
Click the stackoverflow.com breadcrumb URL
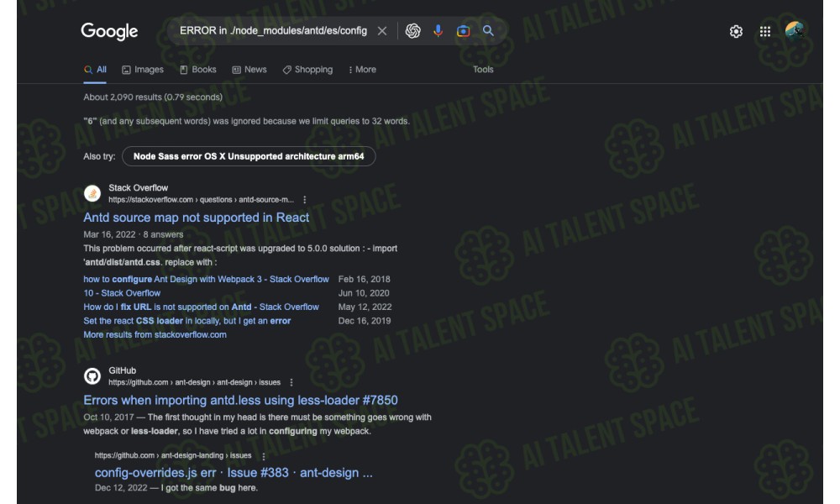tap(201, 200)
